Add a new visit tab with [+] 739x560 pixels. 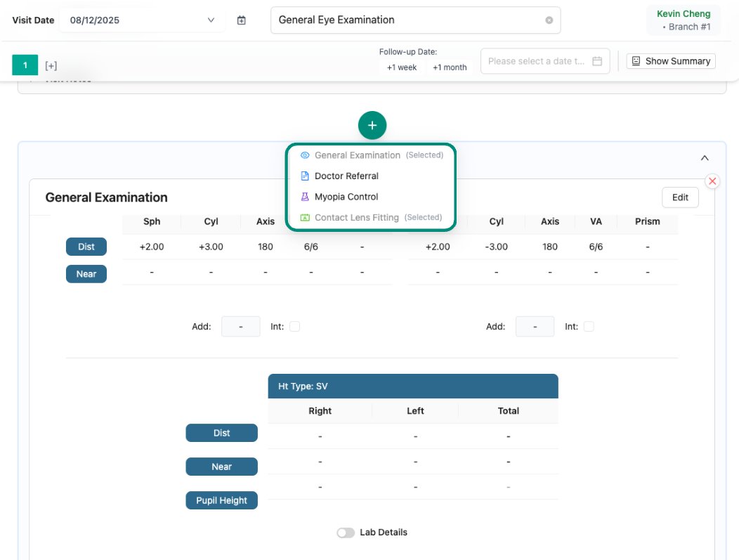51,65
